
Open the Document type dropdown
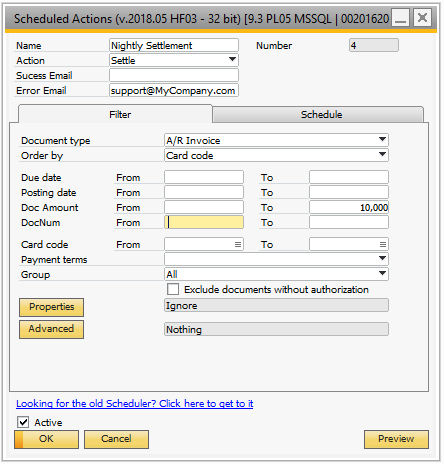(382, 139)
